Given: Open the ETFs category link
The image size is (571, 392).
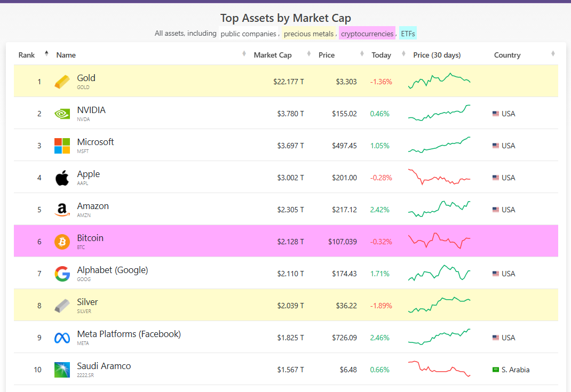Looking at the screenshot, I should (408, 34).
